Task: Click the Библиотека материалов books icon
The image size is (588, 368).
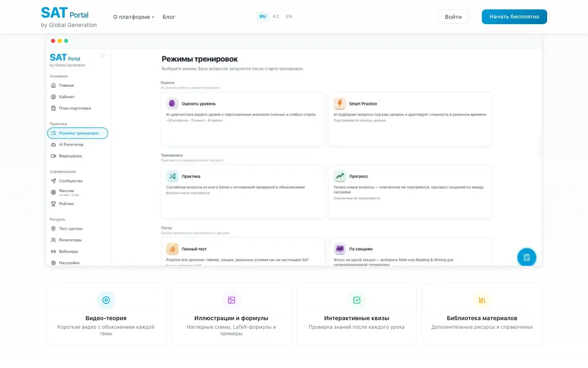Action: pos(482,300)
